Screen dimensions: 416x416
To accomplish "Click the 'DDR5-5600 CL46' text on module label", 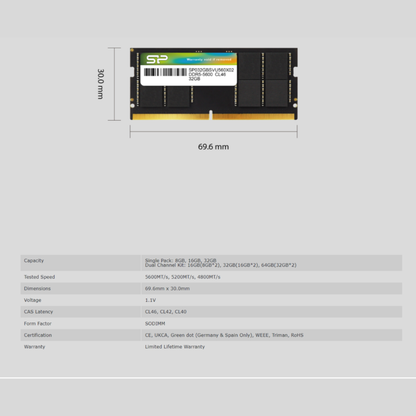I will click(207, 74).
